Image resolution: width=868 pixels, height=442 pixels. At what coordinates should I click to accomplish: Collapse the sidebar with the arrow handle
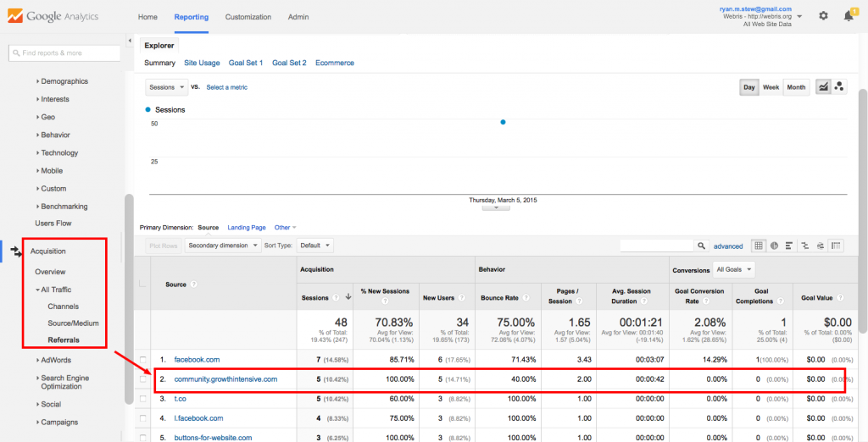point(129,41)
